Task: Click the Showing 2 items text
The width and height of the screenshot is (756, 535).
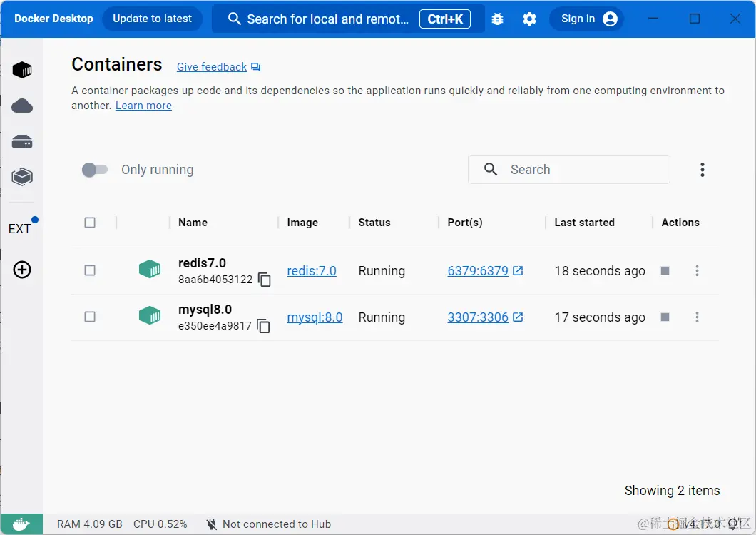Action: (672, 491)
